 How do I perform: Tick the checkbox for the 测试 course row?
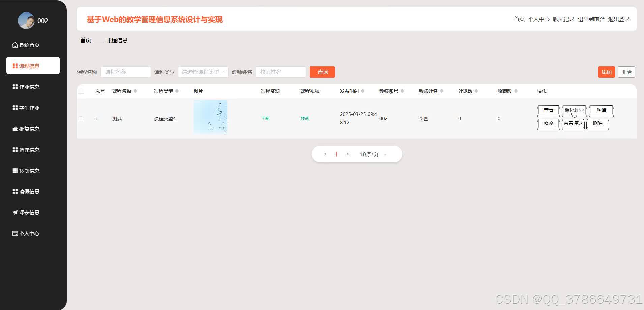tap(81, 119)
